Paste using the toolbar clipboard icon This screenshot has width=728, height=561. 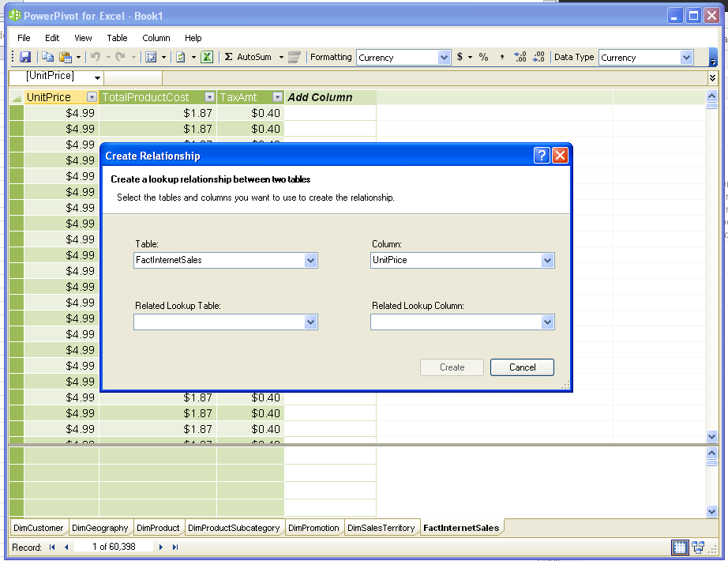pos(66,57)
